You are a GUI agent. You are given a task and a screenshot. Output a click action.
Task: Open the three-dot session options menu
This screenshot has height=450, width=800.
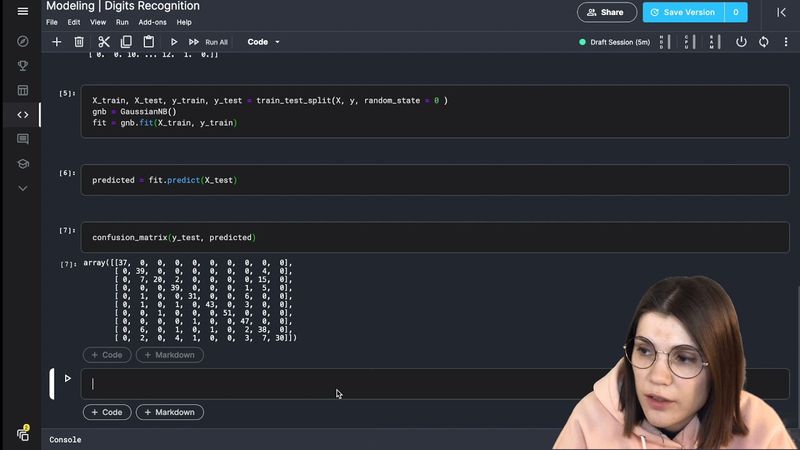[x=788, y=42]
